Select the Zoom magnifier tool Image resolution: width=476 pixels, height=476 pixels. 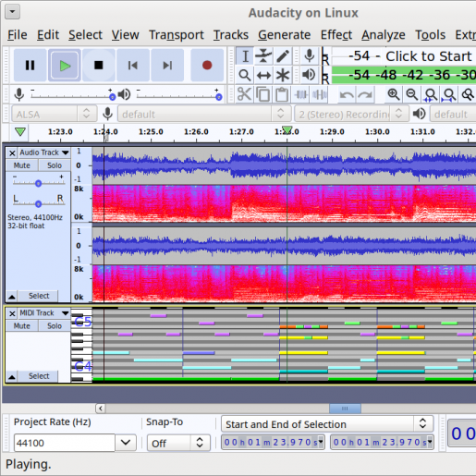[245, 75]
